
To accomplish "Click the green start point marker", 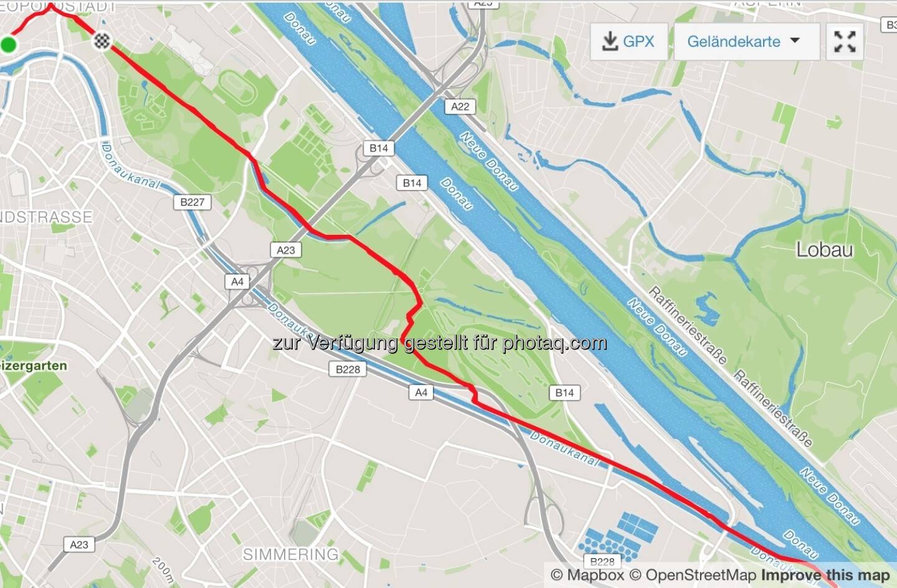I will point(8,45).
